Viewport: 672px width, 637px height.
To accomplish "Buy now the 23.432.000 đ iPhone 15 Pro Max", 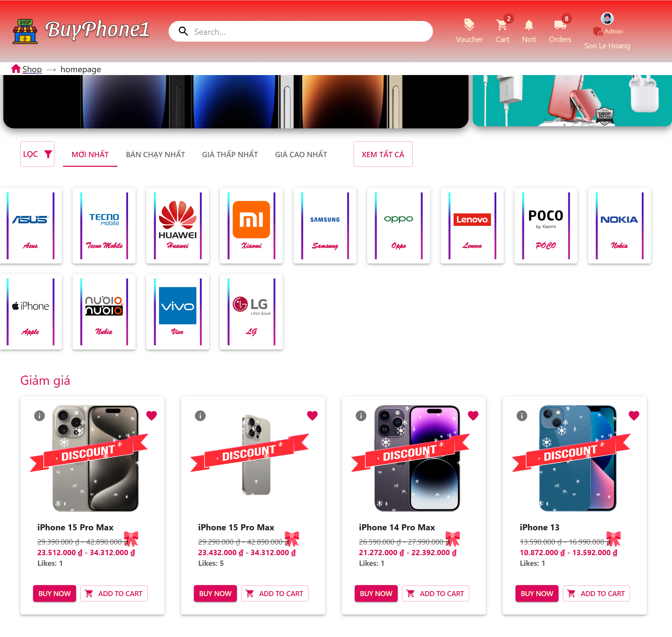I will tap(215, 594).
